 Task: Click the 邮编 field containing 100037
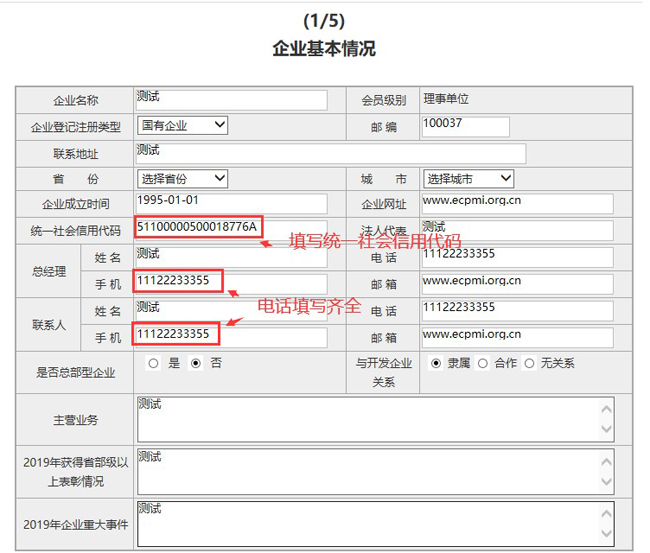click(x=465, y=126)
